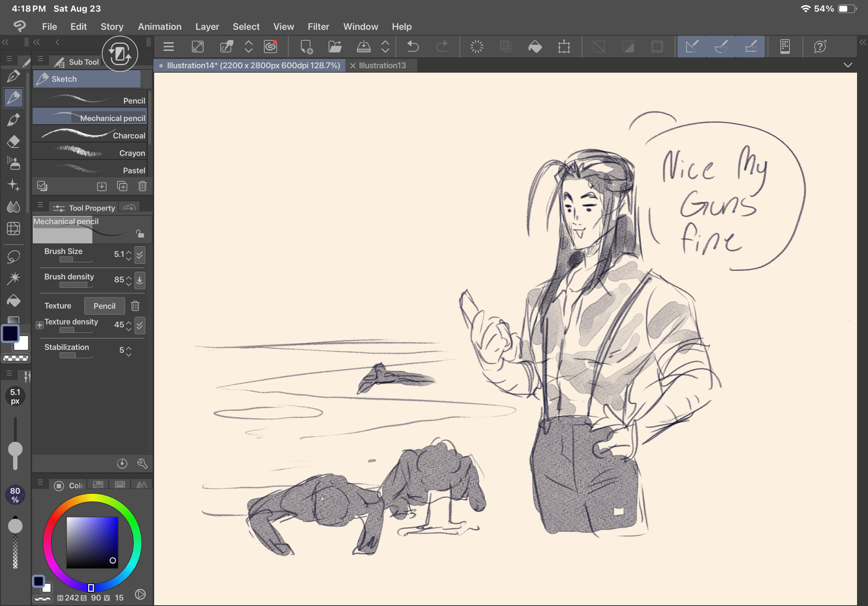This screenshot has height=606, width=868.
Task: Expand document tab list chevron
Action: pos(848,65)
